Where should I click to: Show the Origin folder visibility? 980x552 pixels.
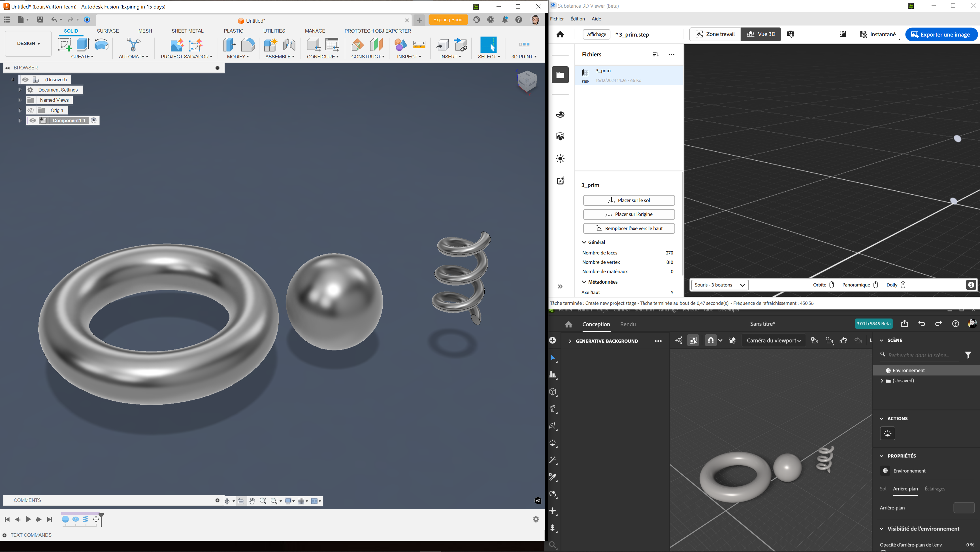[x=31, y=110]
